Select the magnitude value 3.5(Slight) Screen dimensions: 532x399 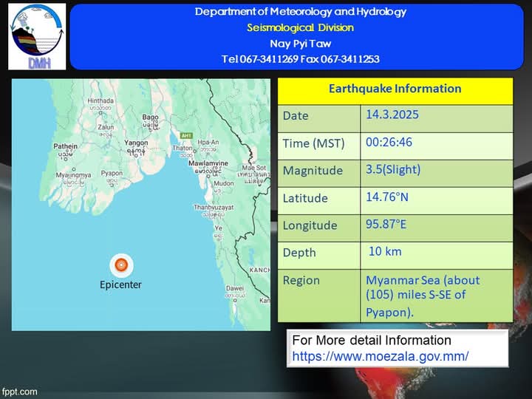point(393,169)
